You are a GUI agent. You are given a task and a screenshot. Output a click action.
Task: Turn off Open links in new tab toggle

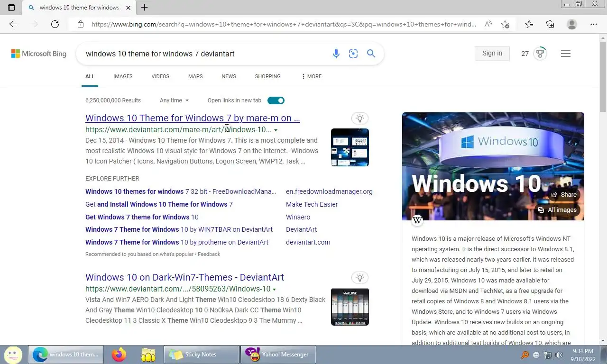[x=276, y=100]
